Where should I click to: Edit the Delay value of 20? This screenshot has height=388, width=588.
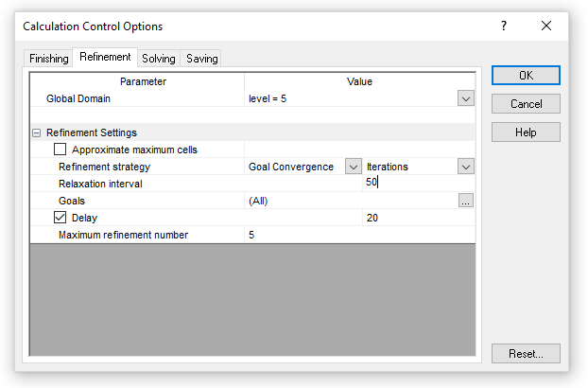pos(418,218)
